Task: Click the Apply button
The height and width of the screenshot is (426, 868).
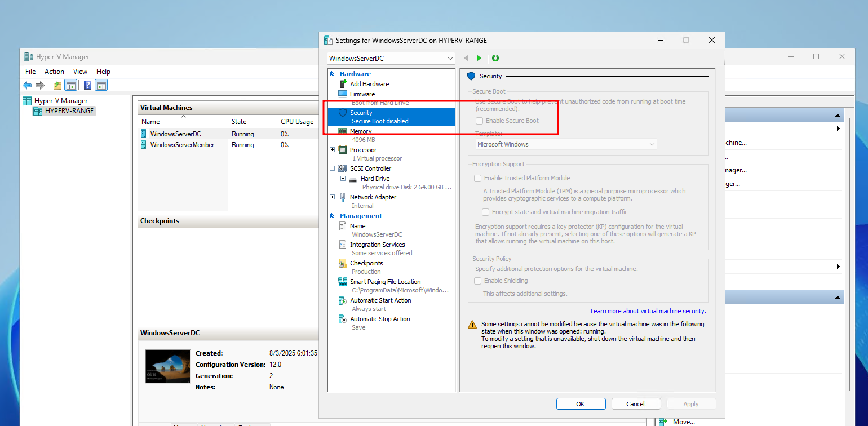Action: click(691, 404)
